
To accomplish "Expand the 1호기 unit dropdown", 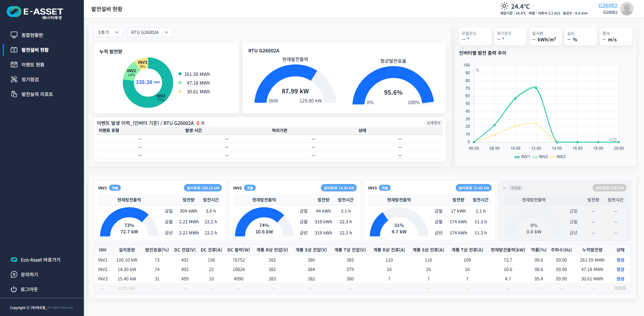I will point(108,32).
